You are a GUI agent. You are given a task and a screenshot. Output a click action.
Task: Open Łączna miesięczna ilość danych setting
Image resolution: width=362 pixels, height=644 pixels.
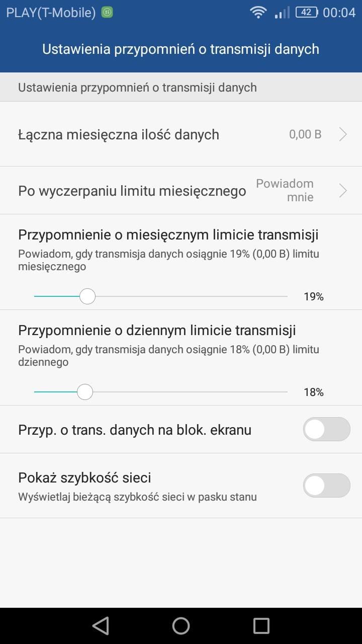[x=119, y=134]
